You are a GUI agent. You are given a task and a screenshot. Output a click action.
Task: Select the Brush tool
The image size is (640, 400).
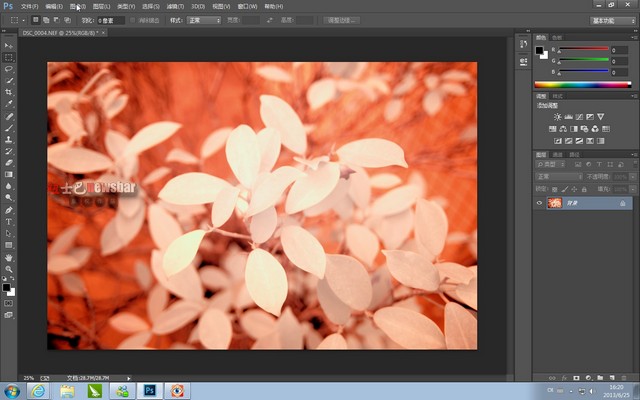pyautogui.click(x=9, y=127)
